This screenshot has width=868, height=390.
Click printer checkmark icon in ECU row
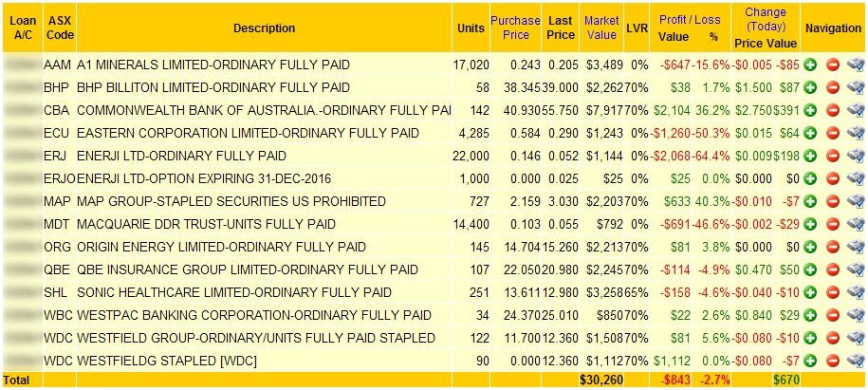(856, 133)
